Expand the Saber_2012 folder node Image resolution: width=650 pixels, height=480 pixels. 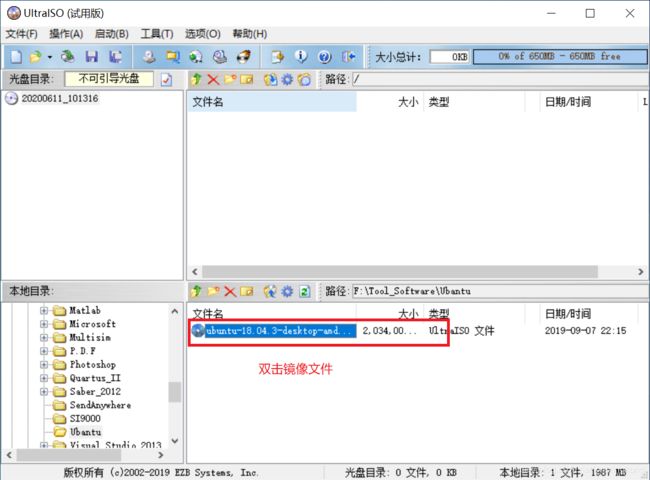click(44, 392)
